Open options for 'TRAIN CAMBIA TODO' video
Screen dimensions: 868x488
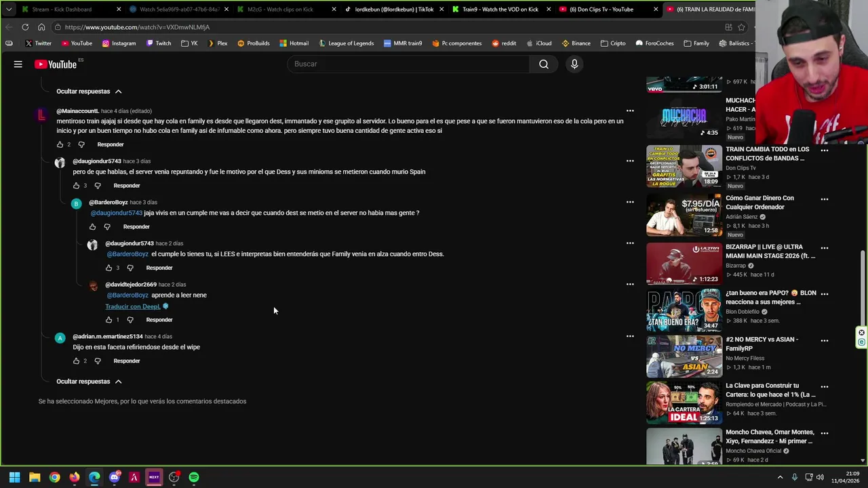point(825,150)
